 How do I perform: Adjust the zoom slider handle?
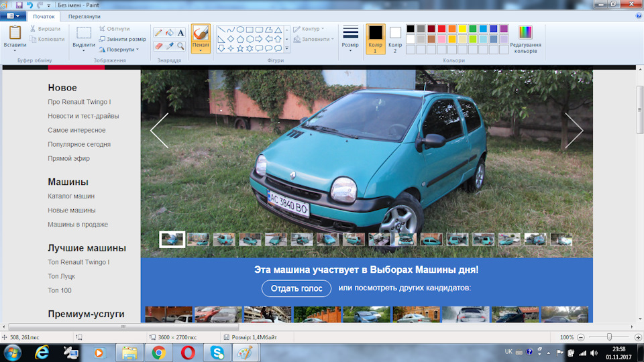pyautogui.click(x=610, y=337)
